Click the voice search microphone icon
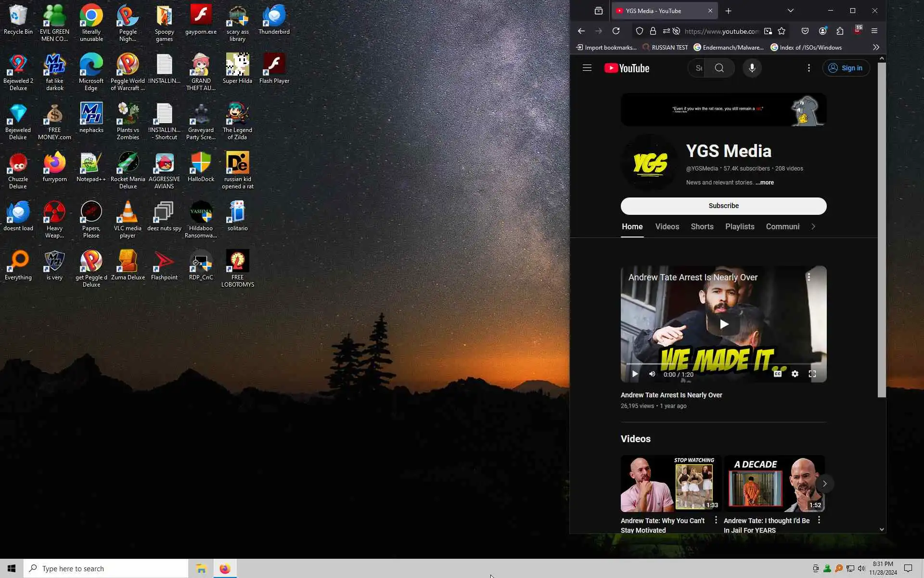 pyautogui.click(x=752, y=68)
